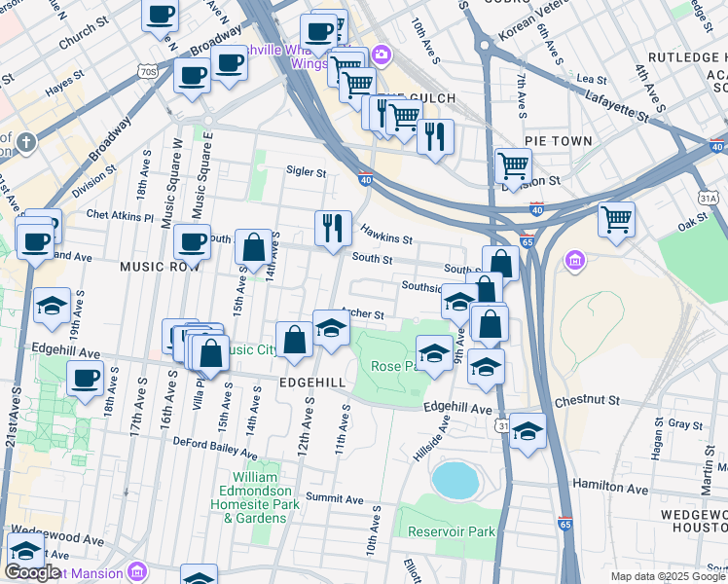Screen dimensions: 728x584
Task: Select the shopping bag marker near 12th Ave S
Action: point(294,340)
